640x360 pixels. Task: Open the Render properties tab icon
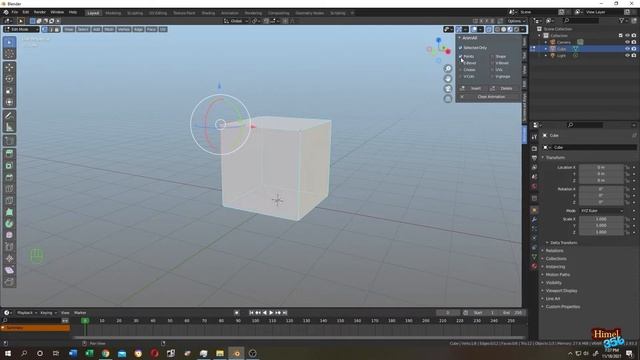534,149
